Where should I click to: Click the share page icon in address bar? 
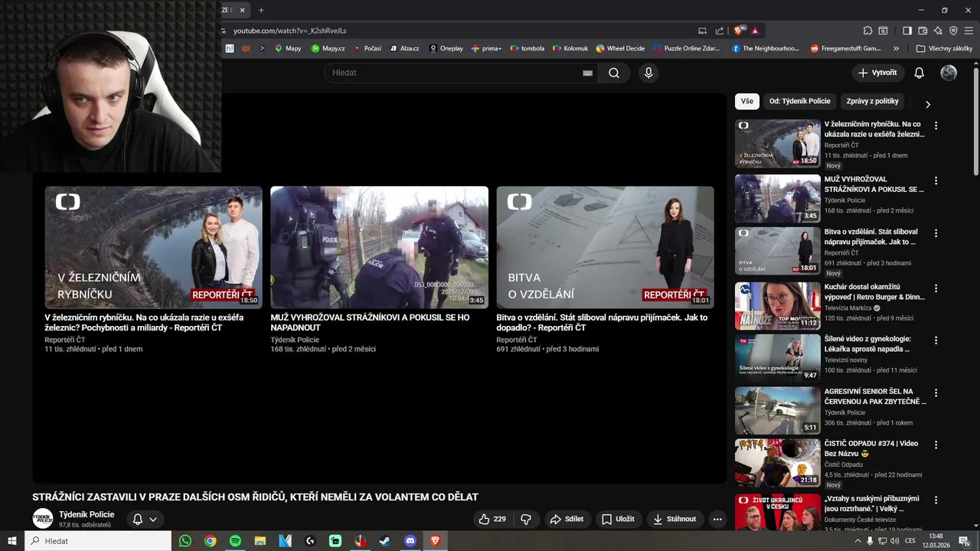pos(720,31)
